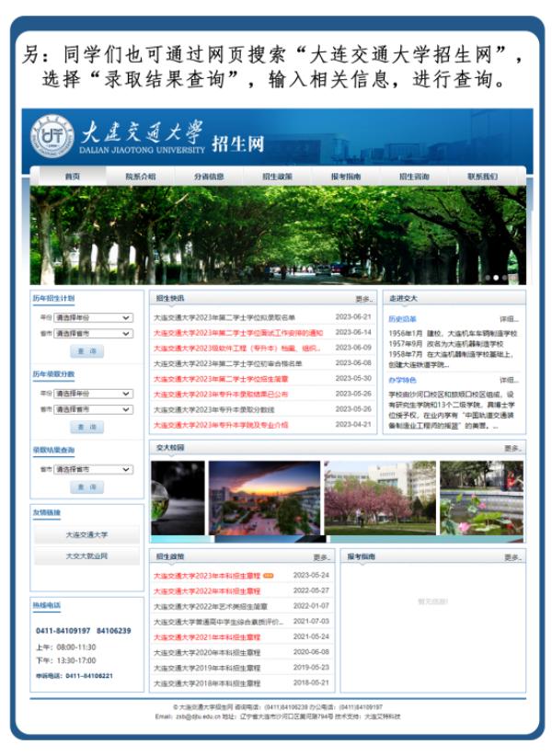Open policy 大连交通大学2023年本科招生章程
The height and width of the screenshot is (756, 552).
point(207,576)
